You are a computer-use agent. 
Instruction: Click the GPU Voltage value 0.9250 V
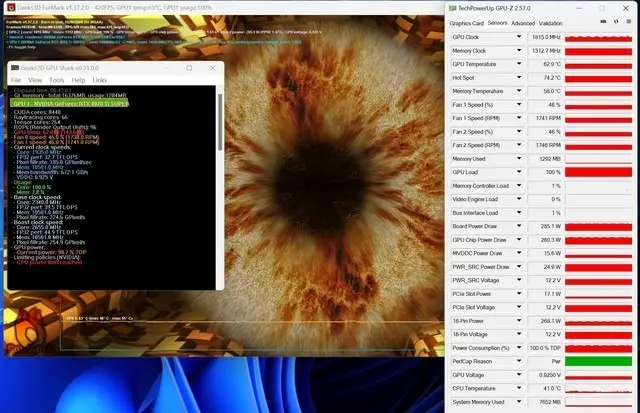point(545,375)
